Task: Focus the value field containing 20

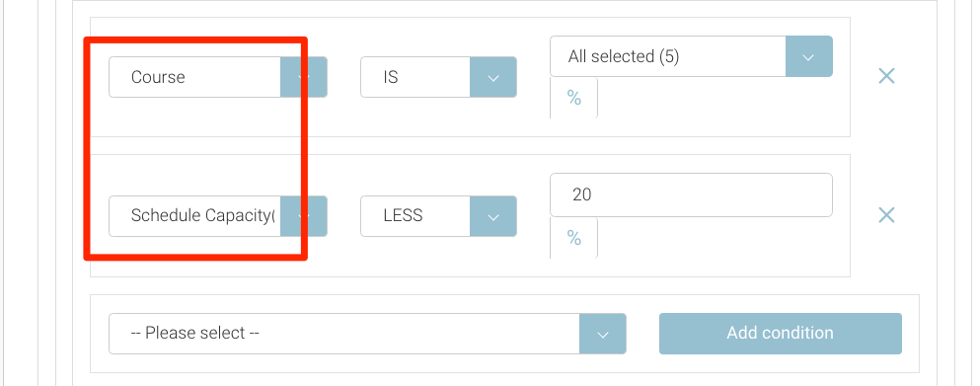Action: [691, 195]
